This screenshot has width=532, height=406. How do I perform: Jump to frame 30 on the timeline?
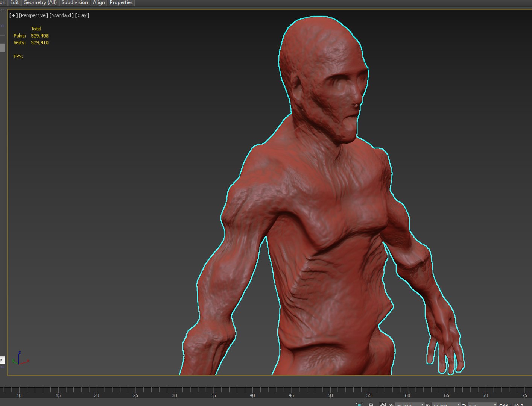(174, 395)
